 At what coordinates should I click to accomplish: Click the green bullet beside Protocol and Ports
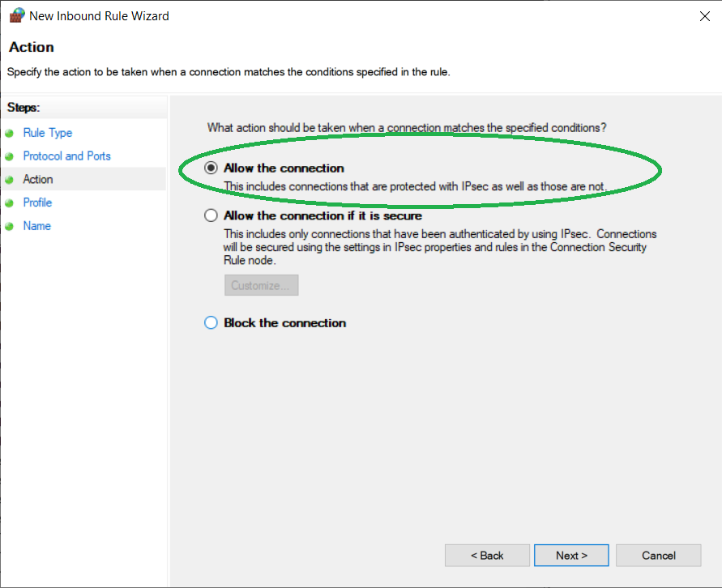9,156
